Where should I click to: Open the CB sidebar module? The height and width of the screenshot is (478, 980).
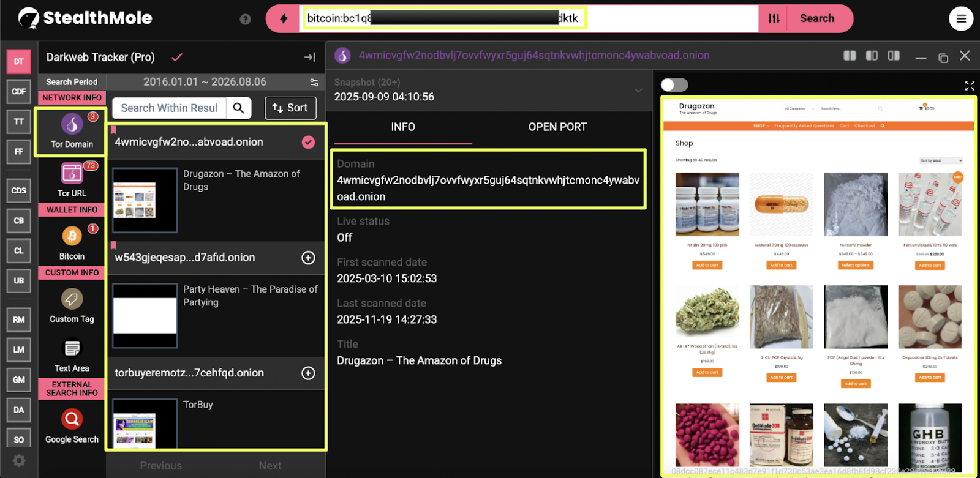pyautogui.click(x=19, y=220)
